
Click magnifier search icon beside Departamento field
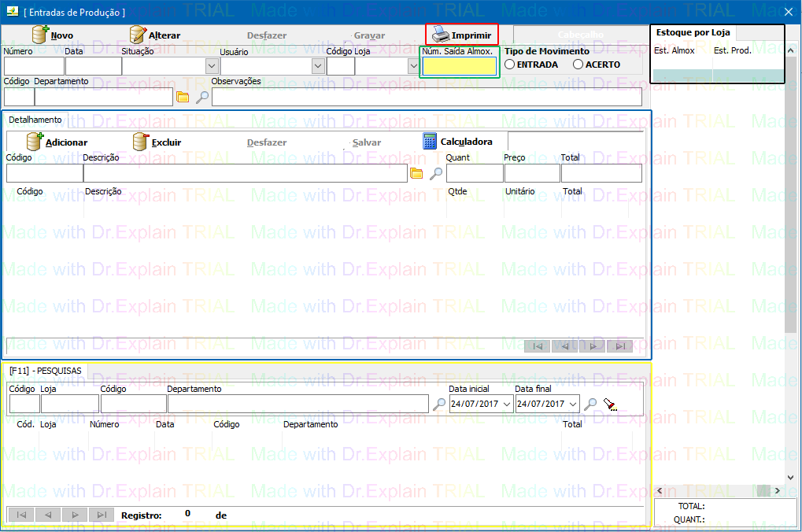point(202,97)
